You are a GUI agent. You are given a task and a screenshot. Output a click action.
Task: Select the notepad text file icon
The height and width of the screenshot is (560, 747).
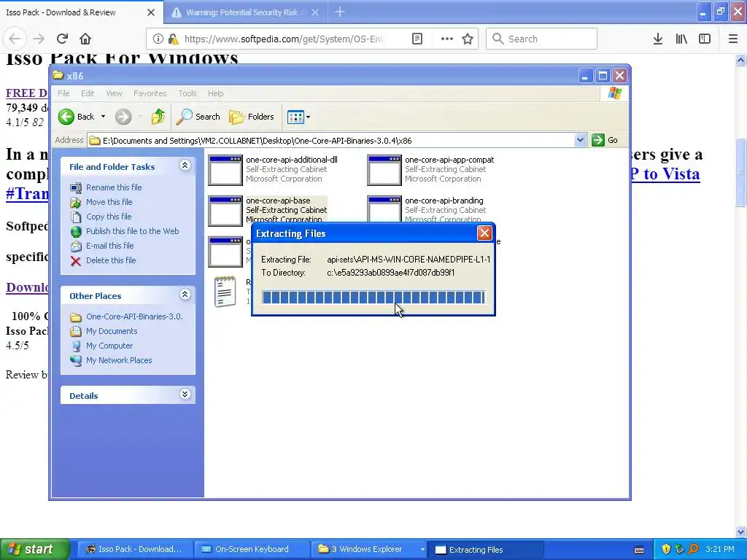pos(225,292)
